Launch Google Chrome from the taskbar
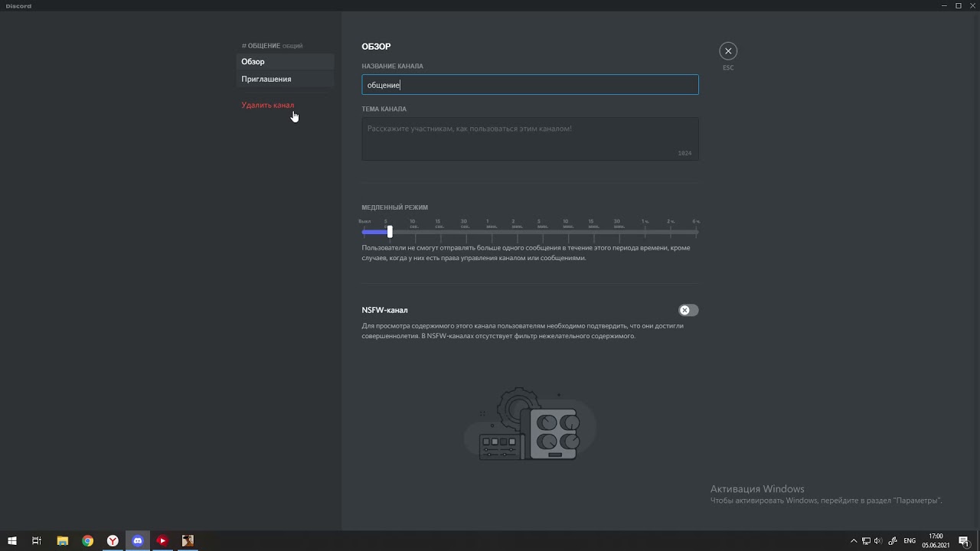Viewport: 980px width, 551px height. 87,540
